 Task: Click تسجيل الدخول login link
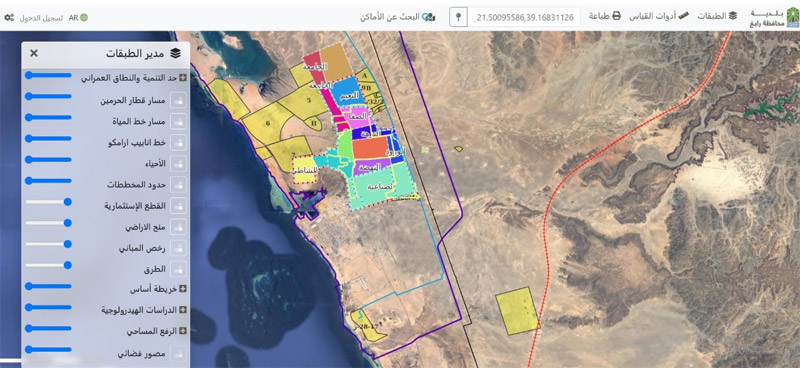pos(41,17)
